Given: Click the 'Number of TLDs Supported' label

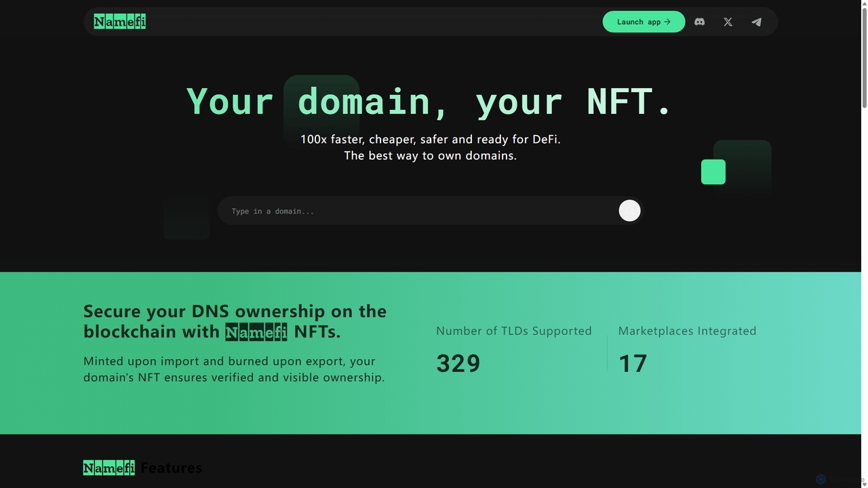Looking at the screenshot, I should click(514, 331).
